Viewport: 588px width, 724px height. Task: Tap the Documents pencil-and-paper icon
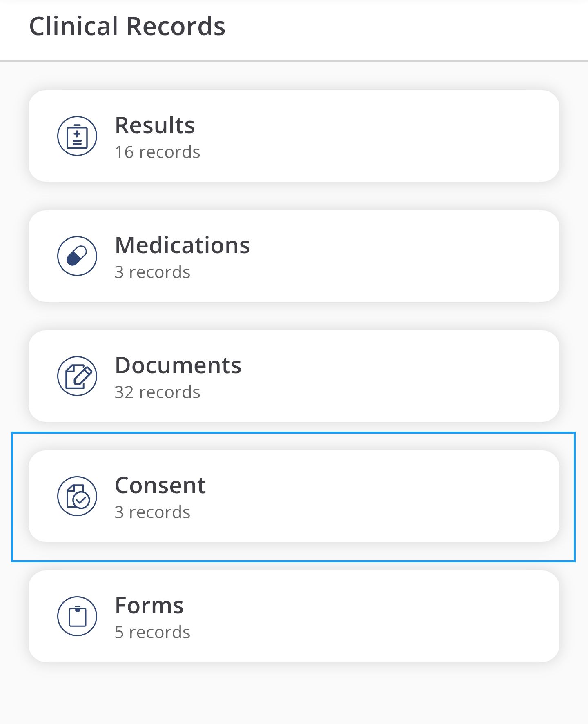pyautogui.click(x=77, y=376)
